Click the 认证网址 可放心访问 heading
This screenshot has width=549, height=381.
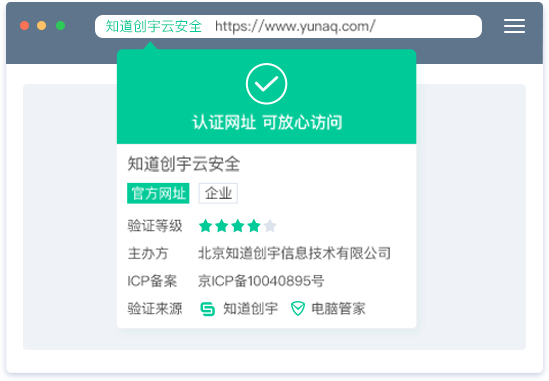pyautogui.click(x=267, y=122)
